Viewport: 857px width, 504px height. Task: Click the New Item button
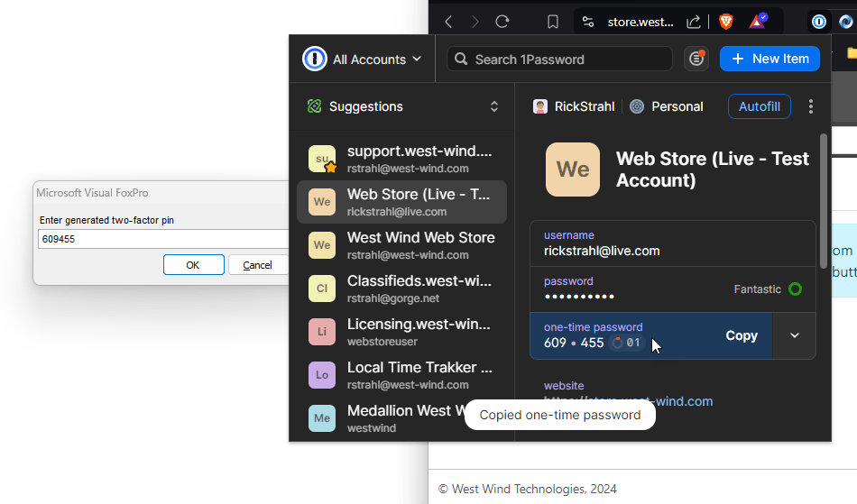pos(769,59)
